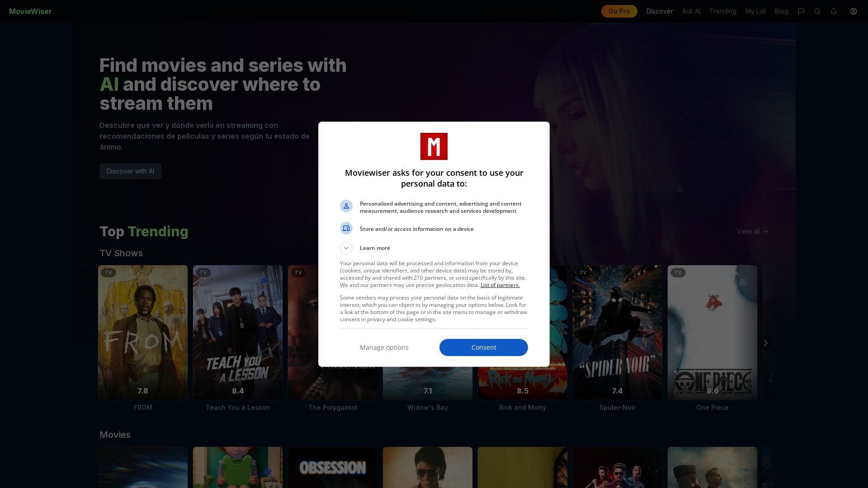Open the Teach You a Lesson poster
Viewport: 868px width, 488px height.
click(x=238, y=333)
